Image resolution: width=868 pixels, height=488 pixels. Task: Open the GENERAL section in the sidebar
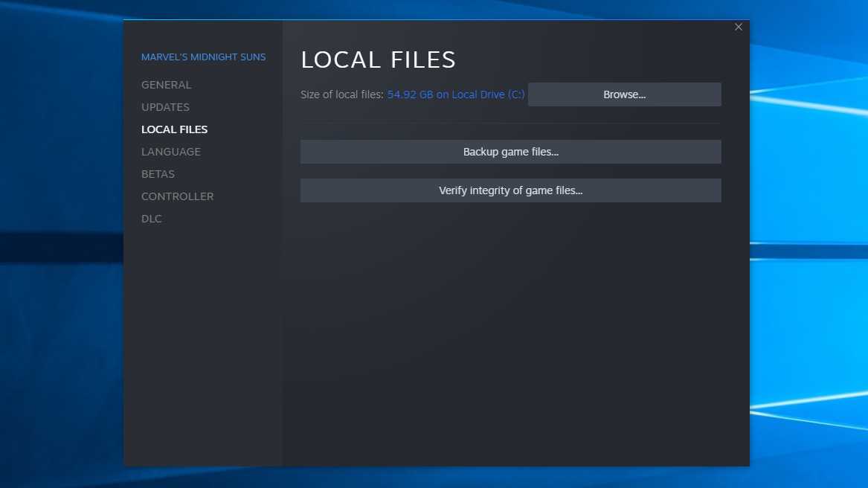pos(166,84)
